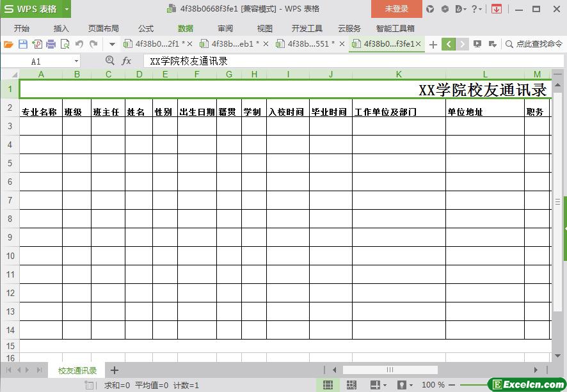Image resolution: width=567 pixels, height=392 pixels.
Task: Open WPS 表格 application menu dropdown arrow
Action: pyautogui.click(x=67, y=9)
